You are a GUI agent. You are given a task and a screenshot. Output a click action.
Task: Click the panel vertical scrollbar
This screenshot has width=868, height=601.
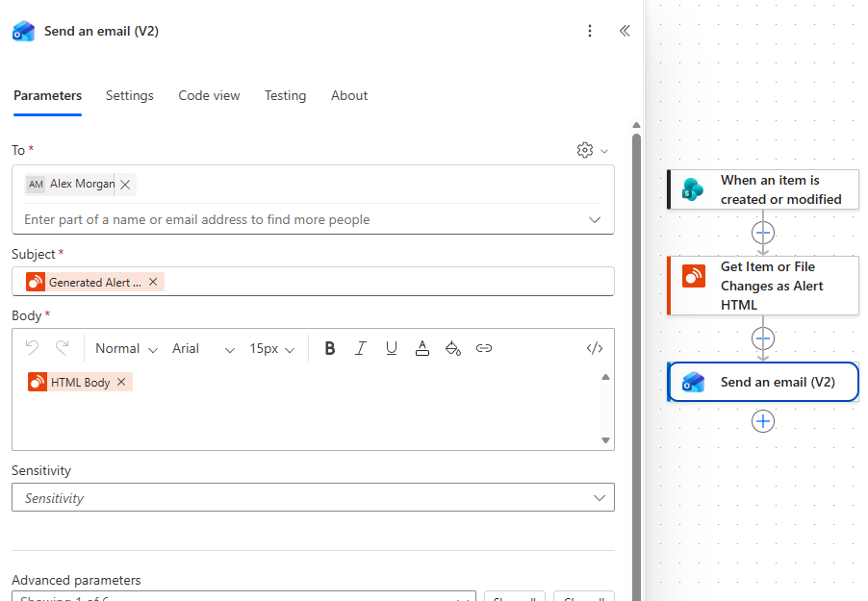tap(637, 365)
